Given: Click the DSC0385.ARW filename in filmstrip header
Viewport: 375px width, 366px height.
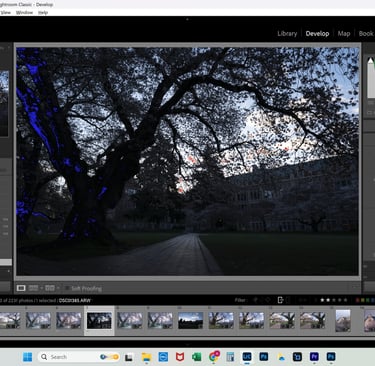Looking at the screenshot, I should [74, 300].
